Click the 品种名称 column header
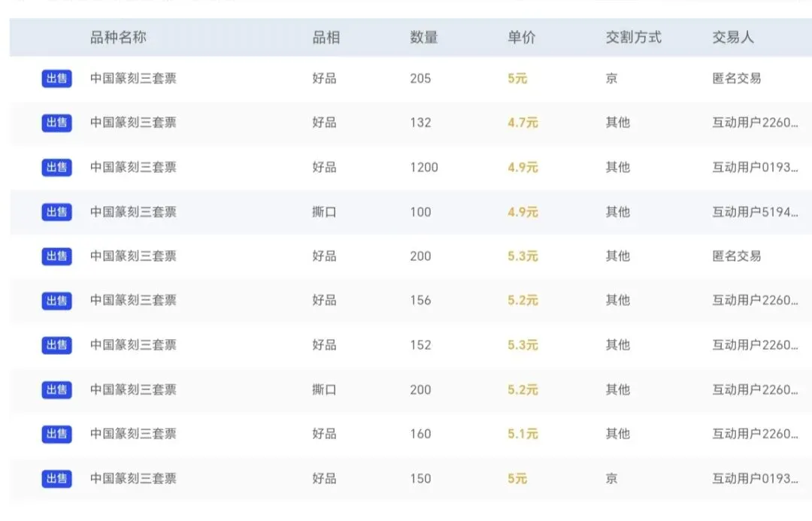The width and height of the screenshot is (812, 521). 118,38
